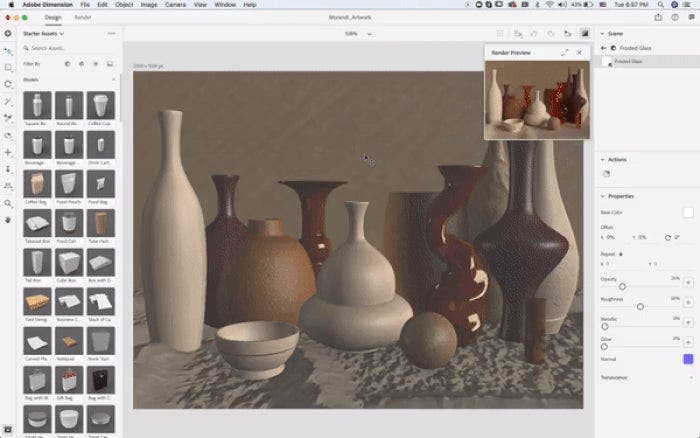
Task: Select the Orbit camera tool
Action: 8,135
